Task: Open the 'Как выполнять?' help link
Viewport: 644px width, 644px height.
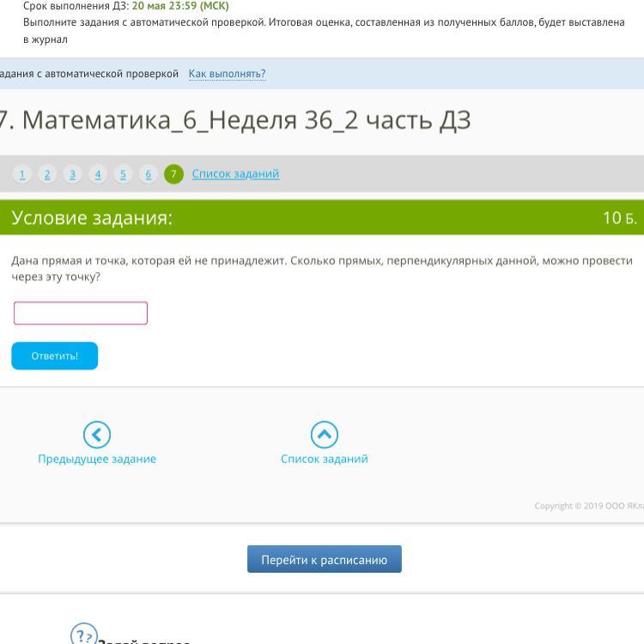Action: [x=227, y=74]
